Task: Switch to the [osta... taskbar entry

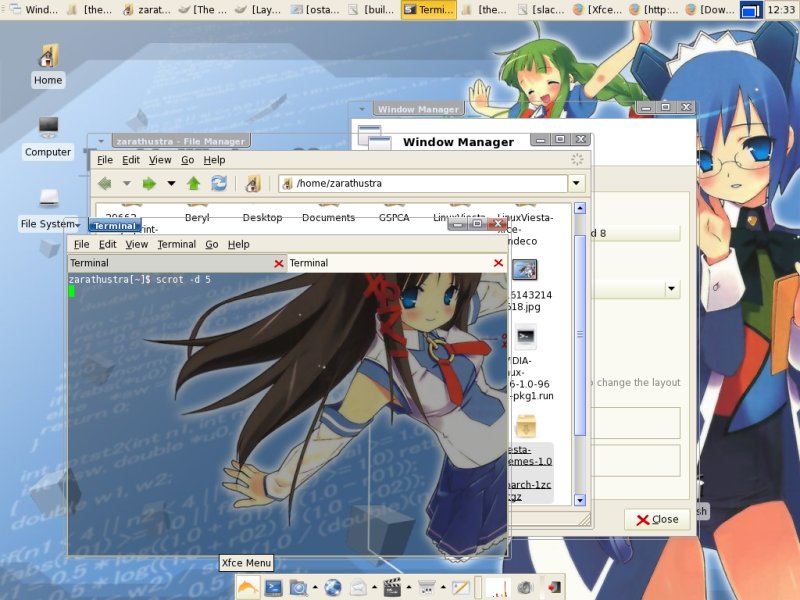Action: point(315,9)
